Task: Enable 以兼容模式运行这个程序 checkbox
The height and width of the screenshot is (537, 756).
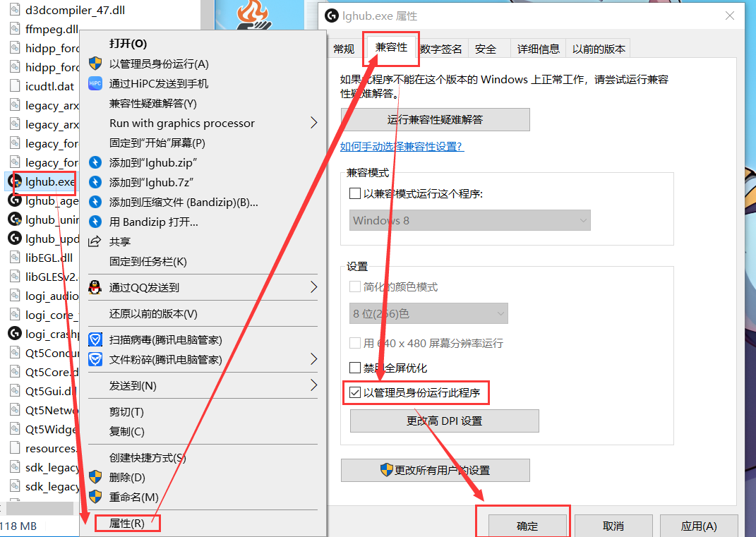Action: 355,194
